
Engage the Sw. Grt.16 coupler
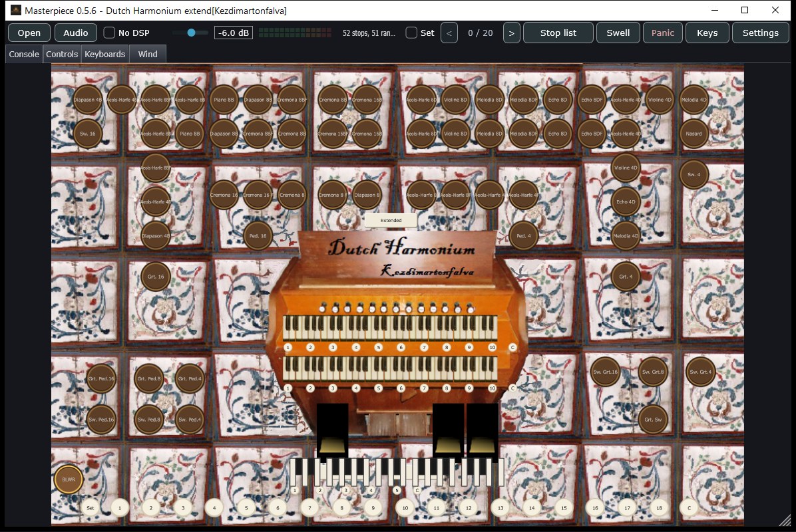click(x=606, y=372)
